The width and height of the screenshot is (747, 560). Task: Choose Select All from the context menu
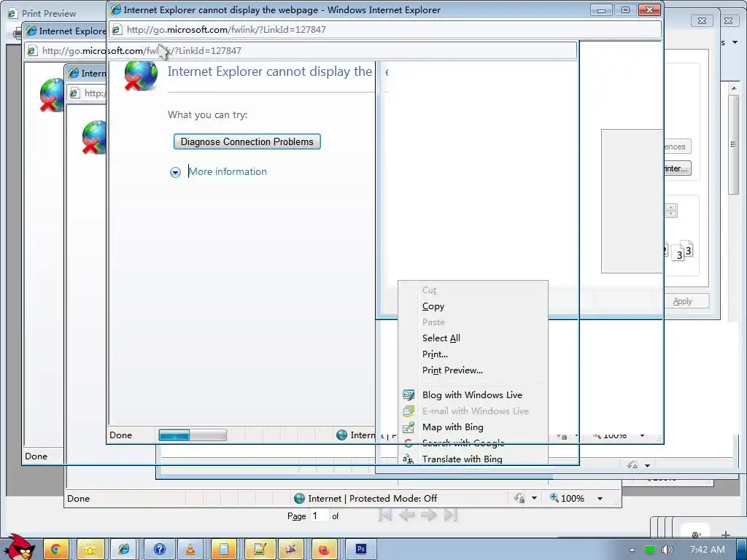441,338
